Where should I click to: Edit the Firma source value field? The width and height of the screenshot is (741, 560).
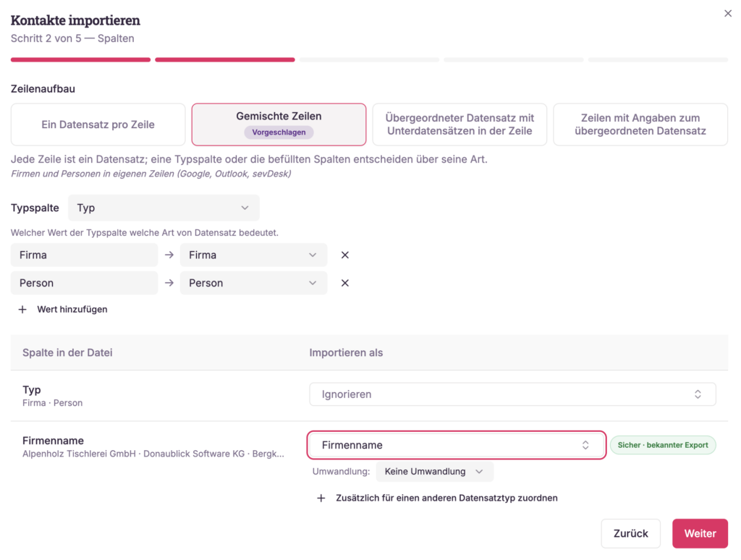coord(84,255)
